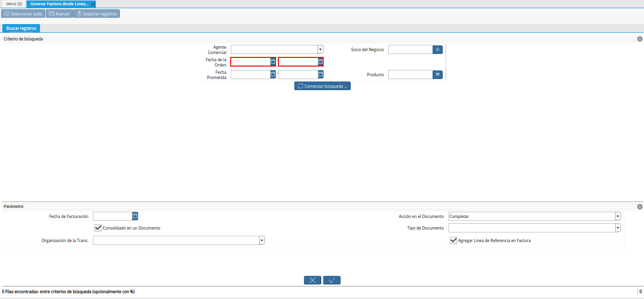Open Agente Comercial dropdown
The image size is (644, 299).
tap(320, 49)
